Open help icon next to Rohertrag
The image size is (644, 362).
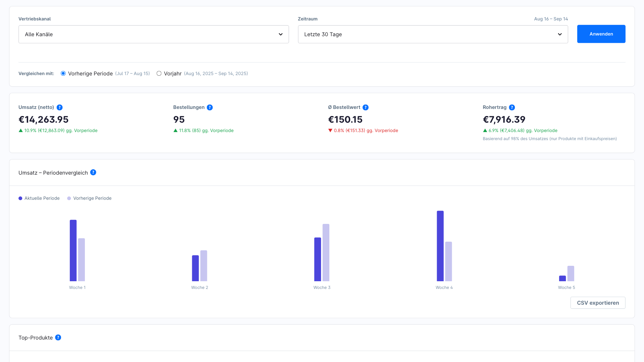pyautogui.click(x=512, y=107)
